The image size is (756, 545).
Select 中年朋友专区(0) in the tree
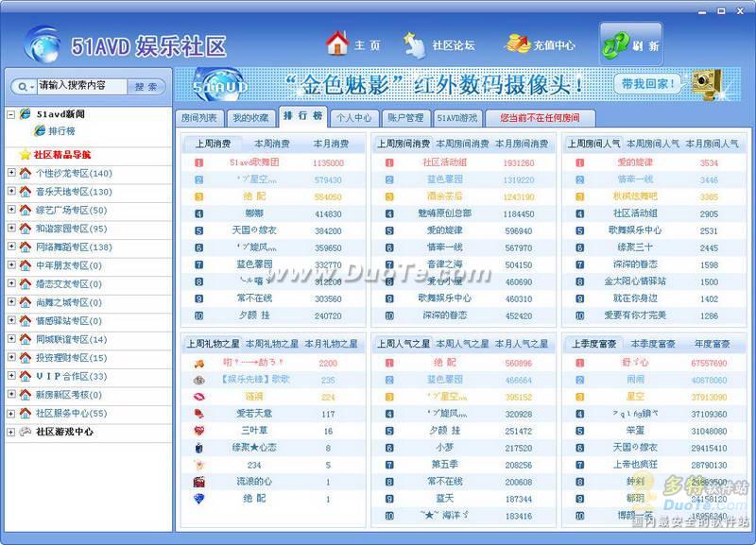[x=69, y=265]
